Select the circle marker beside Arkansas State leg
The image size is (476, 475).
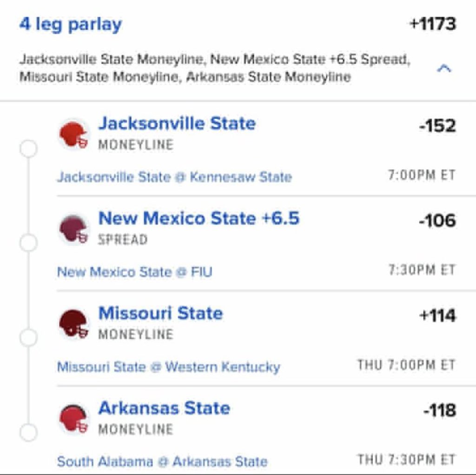pyautogui.click(x=28, y=432)
